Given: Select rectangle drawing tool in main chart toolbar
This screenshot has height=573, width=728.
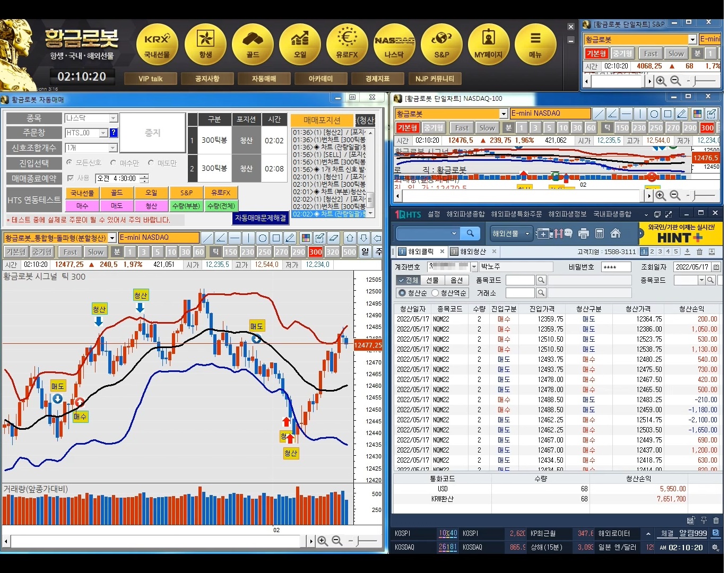Looking at the screenshot, I should pyautogui.click(x=276, y=238).
